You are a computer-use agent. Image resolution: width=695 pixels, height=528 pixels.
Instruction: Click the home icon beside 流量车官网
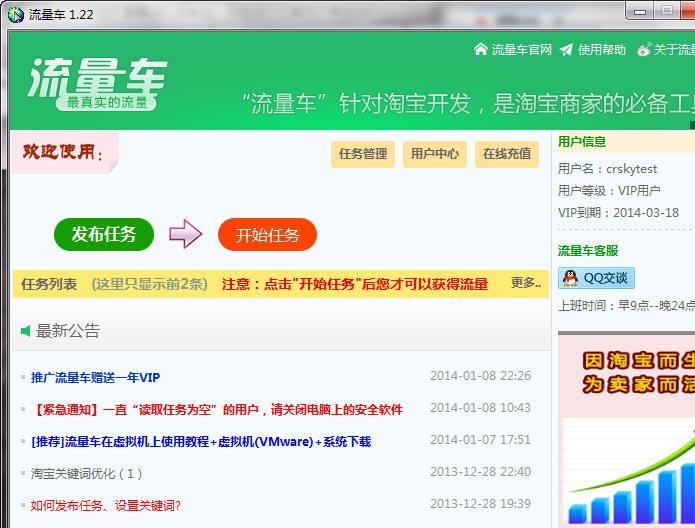[x=481, y=50]
